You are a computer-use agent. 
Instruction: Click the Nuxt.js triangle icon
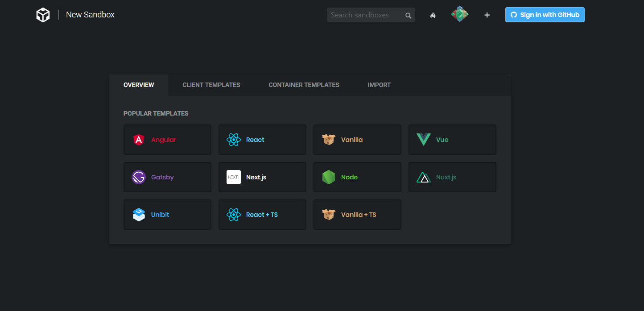pyautogui.click(x=424, y=177)
